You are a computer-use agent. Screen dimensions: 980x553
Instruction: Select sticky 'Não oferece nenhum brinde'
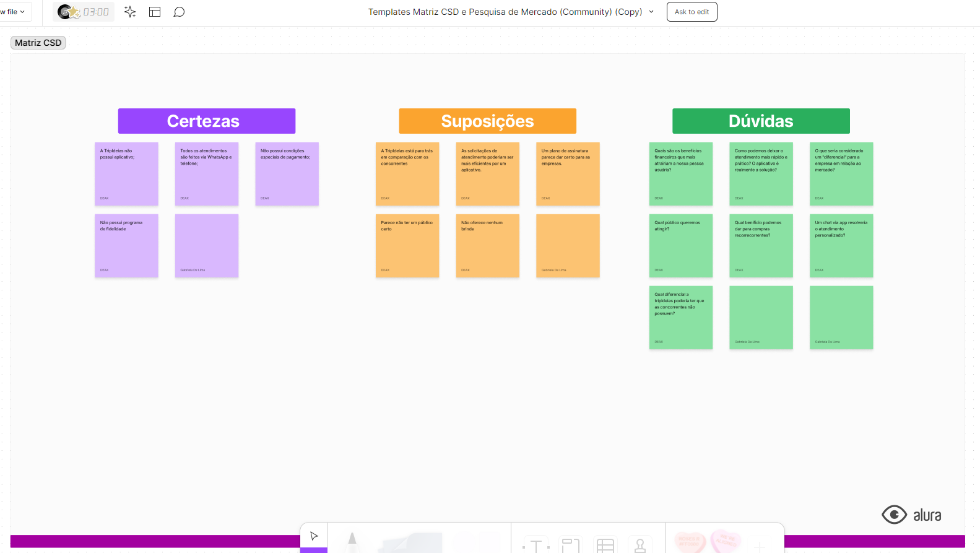488,246
